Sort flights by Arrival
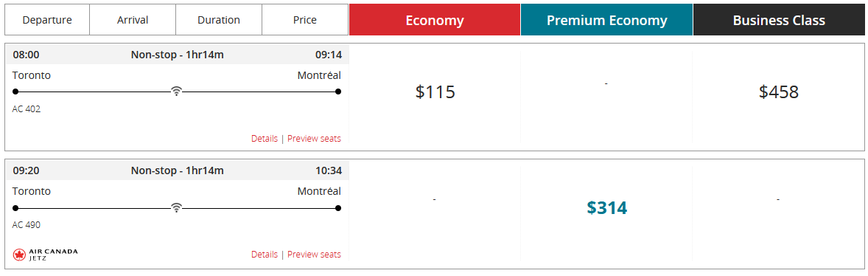 (x=133, y=20)
